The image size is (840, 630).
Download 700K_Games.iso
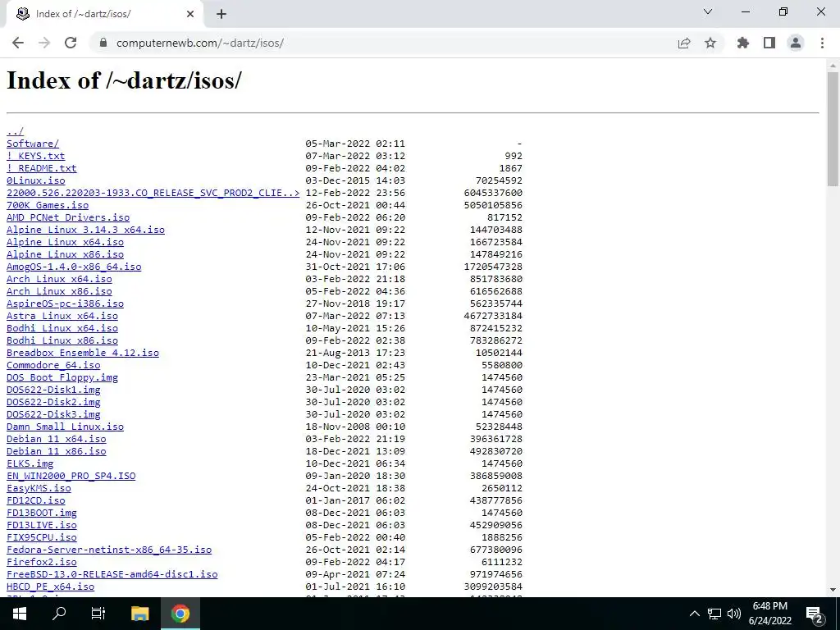tap(47, 205)
